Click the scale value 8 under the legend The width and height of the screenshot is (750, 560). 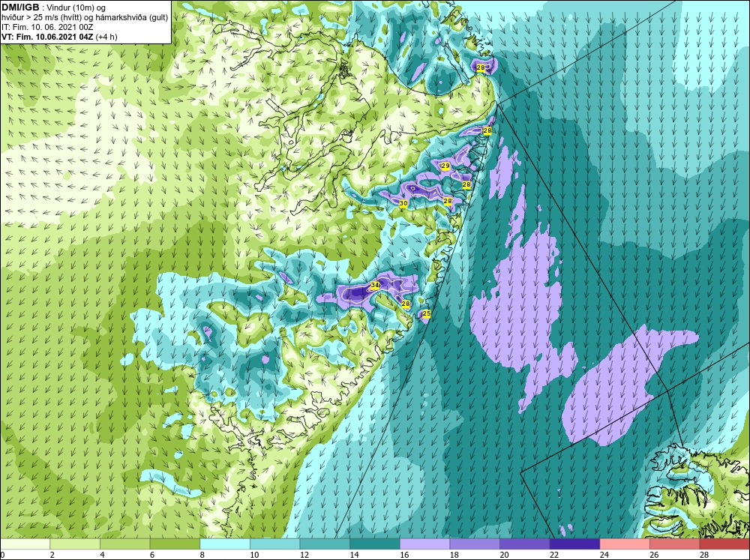[x=202, y=555]
